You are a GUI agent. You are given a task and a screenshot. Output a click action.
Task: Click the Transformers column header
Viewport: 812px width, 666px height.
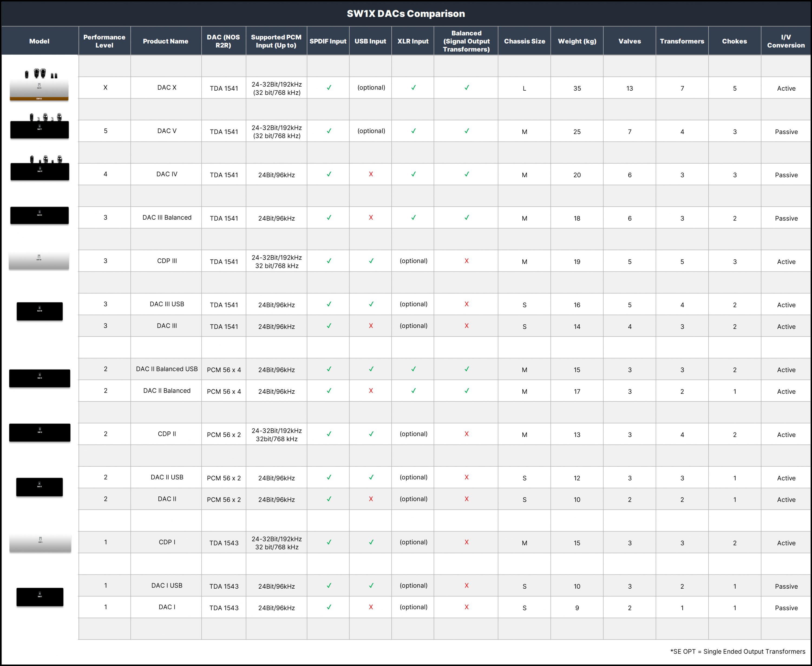(682, 41)
